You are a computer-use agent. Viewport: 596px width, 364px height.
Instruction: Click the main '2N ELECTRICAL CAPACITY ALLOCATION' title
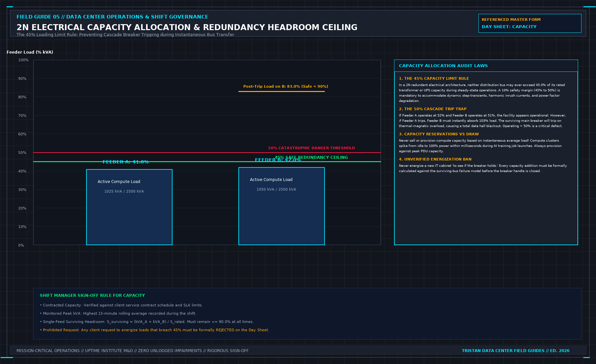click(187, 27)
